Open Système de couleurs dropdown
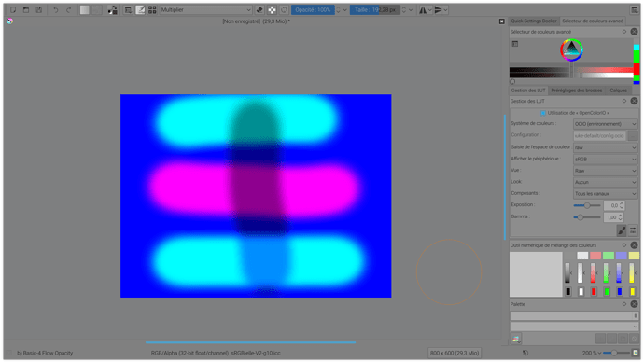Screen dimensions: 644x362 pyautogui.click(x=606, y=124)
